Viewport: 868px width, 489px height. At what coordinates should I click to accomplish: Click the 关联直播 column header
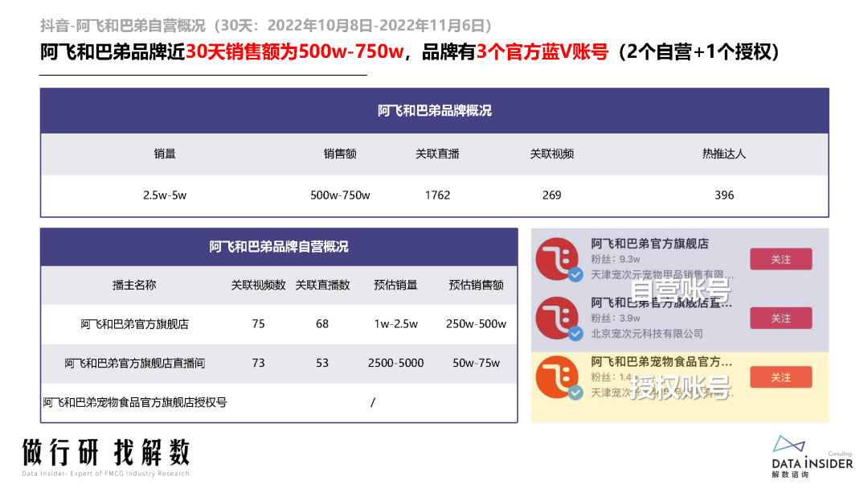pos(437,154)
